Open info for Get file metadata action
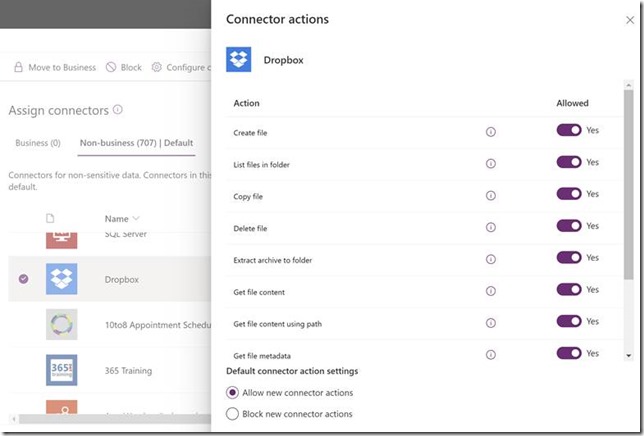The height and width of the screenshot is (436, 644). pyautogui.click(x=490, y=355)
